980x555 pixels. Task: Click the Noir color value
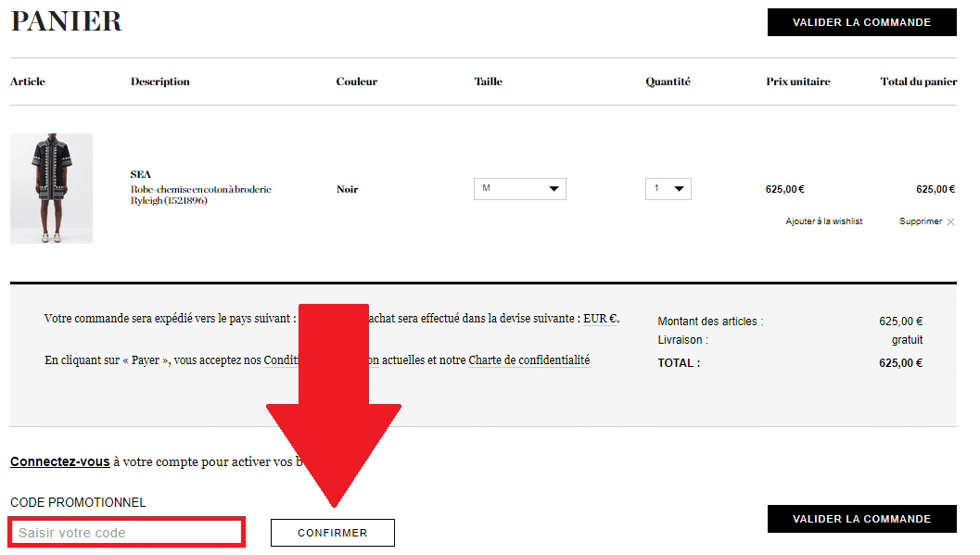pos(348,189)
